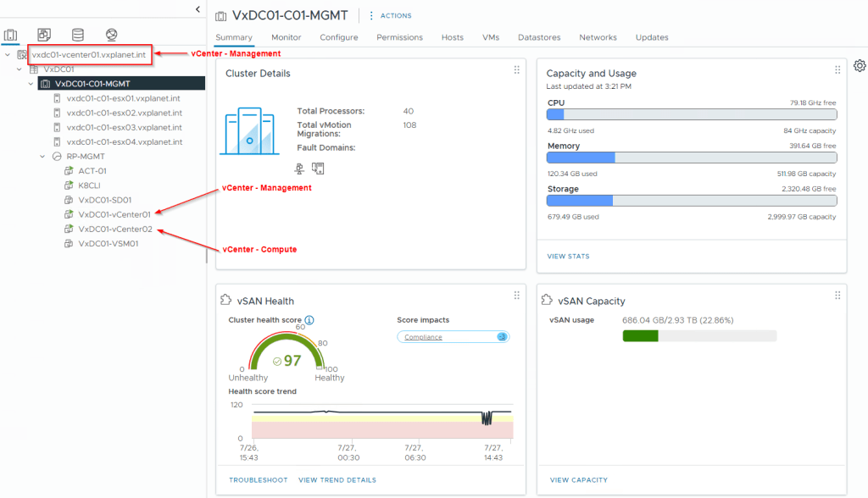Image resolution: width=868 pixels, height=498 pixels.
Task: Click the Health score trend chart
Action: click(382, 422)
